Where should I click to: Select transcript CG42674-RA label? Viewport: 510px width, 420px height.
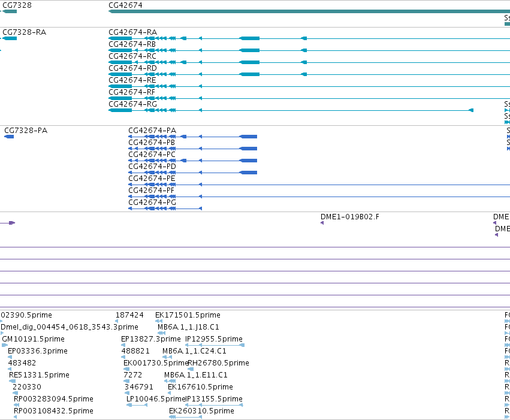pyautogui.click(x=132, y=32)
